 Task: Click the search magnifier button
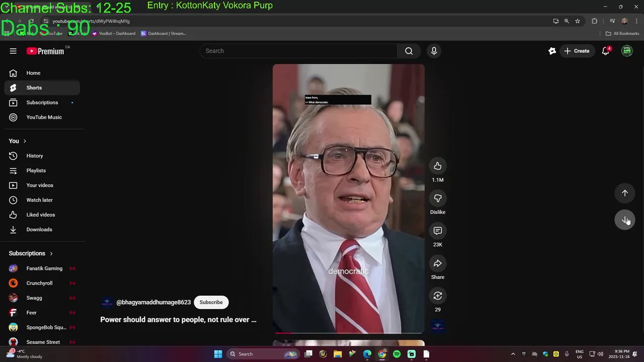pos(409,51)
